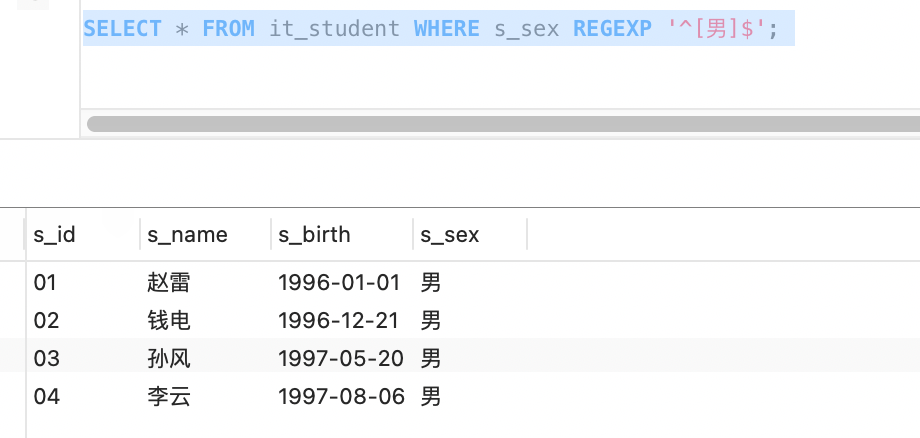Select the s_birth column header
Screen dimensions: 920x438
314,235
